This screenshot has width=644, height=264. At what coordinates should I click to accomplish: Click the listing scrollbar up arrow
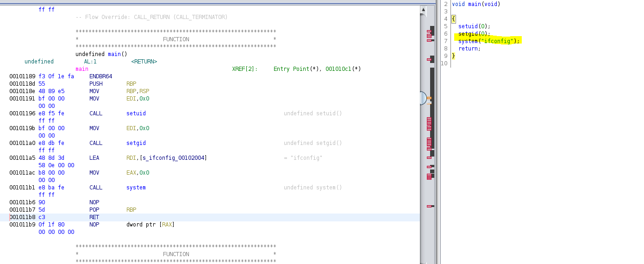click(x=423, y=9)
